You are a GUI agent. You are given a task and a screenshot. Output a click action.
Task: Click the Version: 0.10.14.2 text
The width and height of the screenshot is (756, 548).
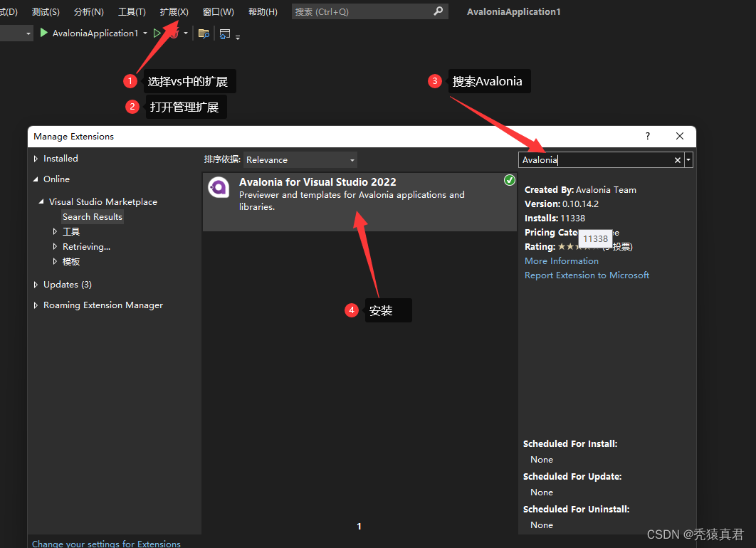coord(562,204)
